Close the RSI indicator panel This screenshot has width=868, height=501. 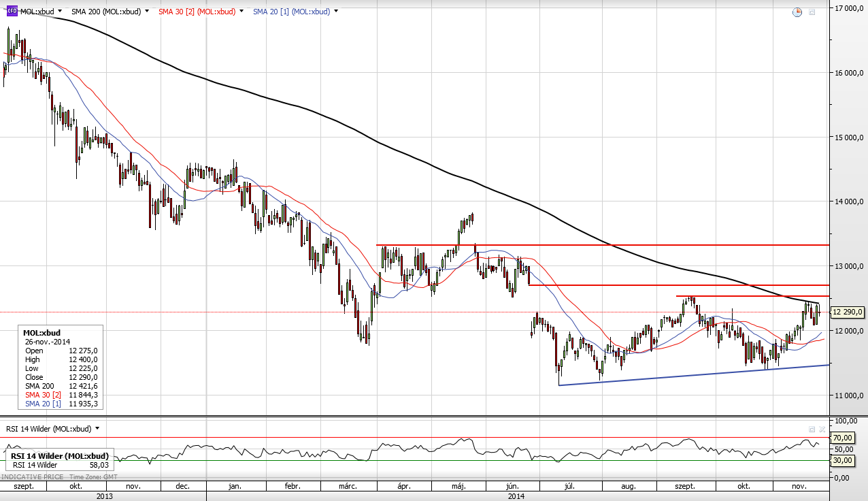[x=822, y=429]
